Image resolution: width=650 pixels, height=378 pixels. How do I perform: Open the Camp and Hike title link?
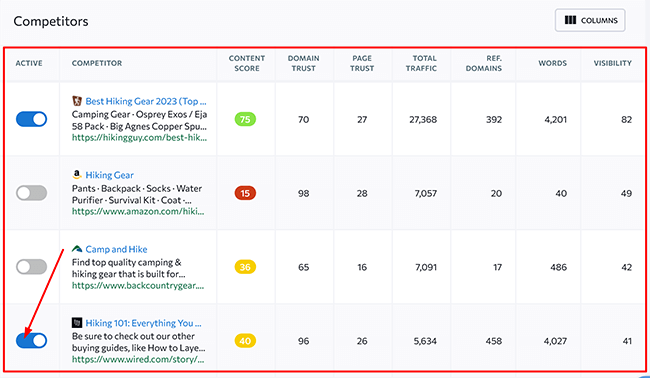coord(116,249)
